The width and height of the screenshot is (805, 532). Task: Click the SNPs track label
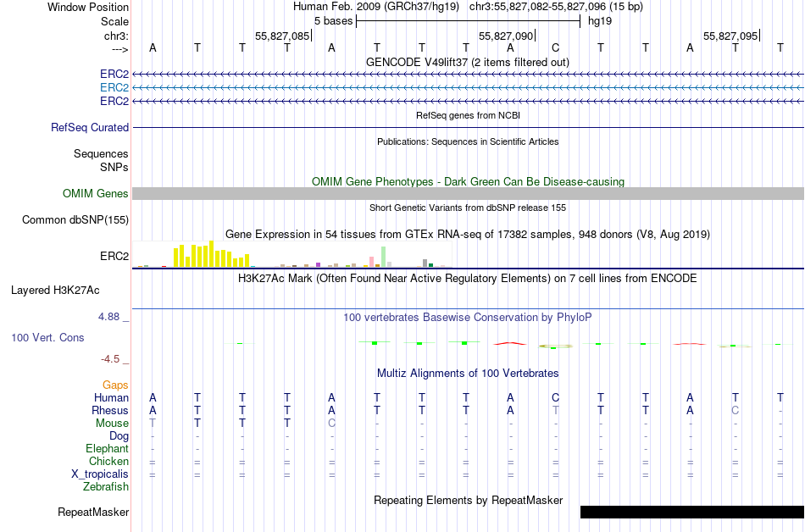(x=114, y=167)
